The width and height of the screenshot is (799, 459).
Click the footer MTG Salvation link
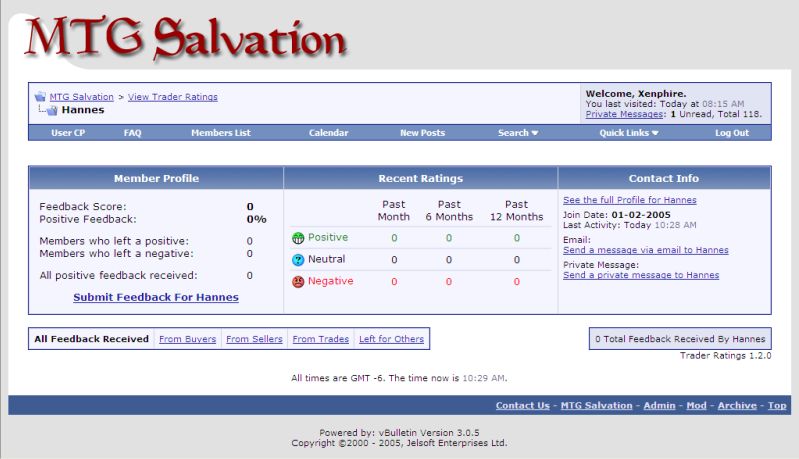[596, 406]
